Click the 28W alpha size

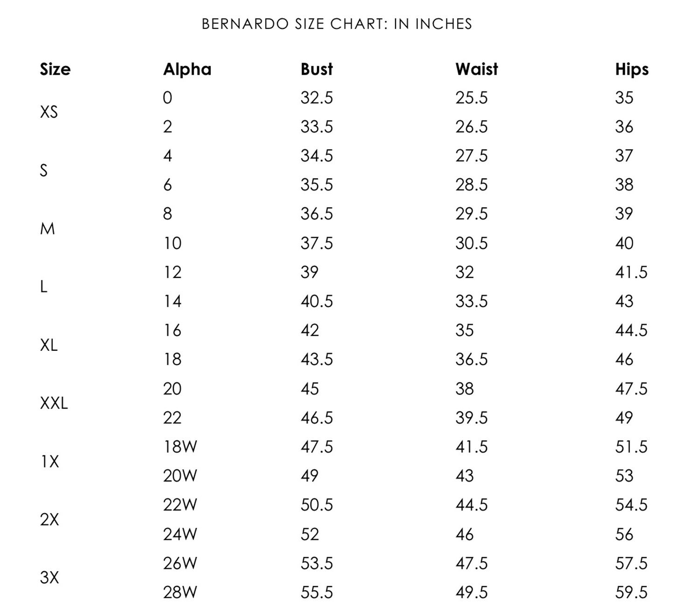(x=180, y=592)
